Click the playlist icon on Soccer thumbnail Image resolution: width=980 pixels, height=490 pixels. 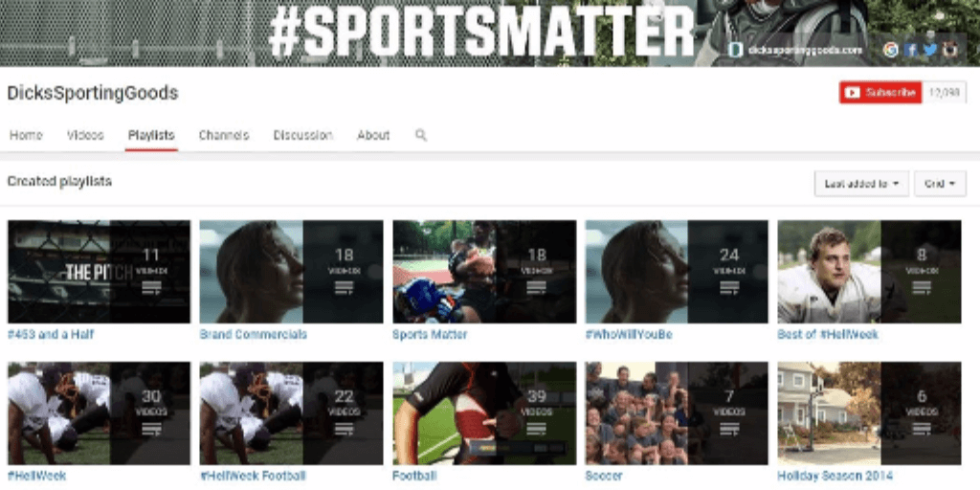[x=728, y=430]
